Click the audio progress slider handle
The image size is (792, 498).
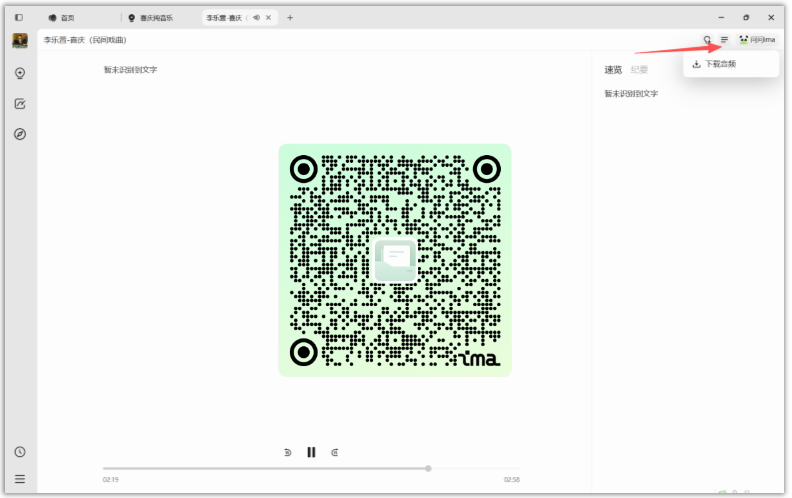click(428, 469)
